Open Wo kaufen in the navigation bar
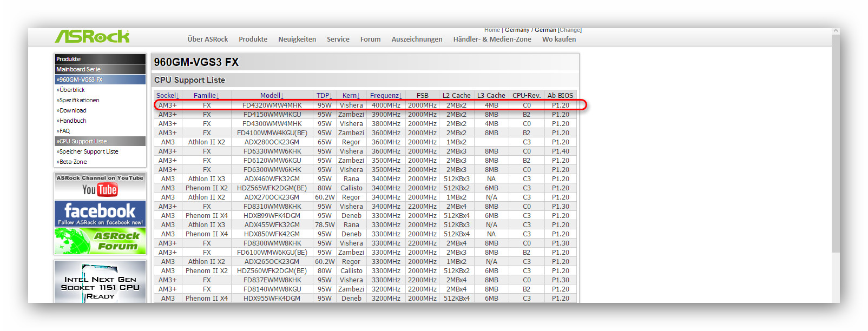The width and height of the screenshot is (868, 331). coord(559,39)
